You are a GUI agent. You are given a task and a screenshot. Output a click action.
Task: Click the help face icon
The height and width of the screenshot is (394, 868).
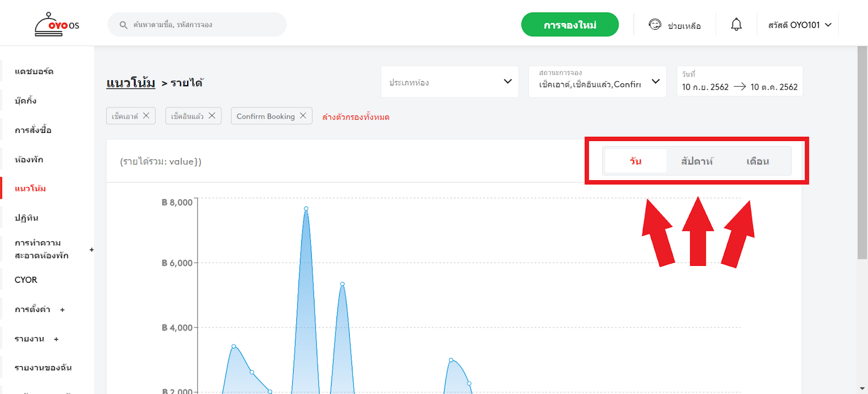coord(655,24)
